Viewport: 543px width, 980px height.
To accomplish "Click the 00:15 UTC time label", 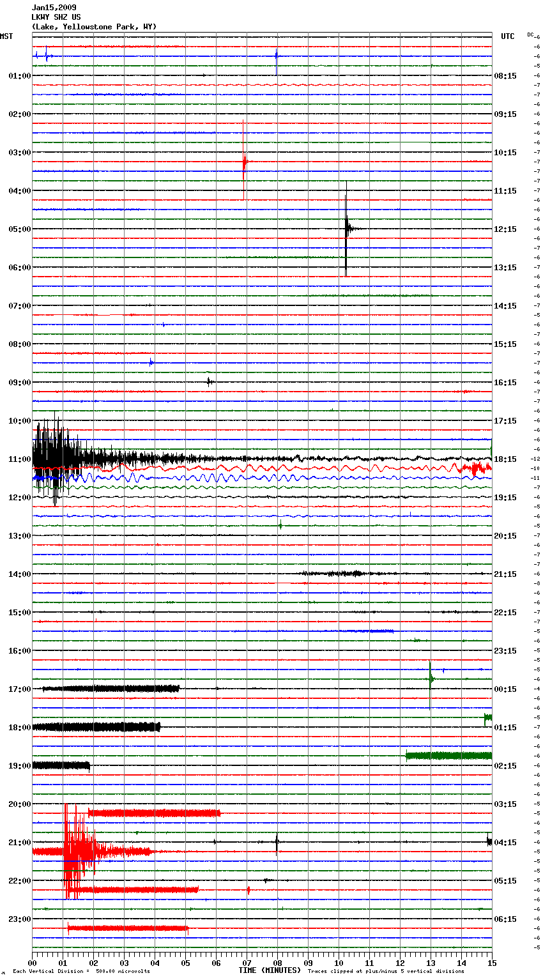I will tap(505, 689).
